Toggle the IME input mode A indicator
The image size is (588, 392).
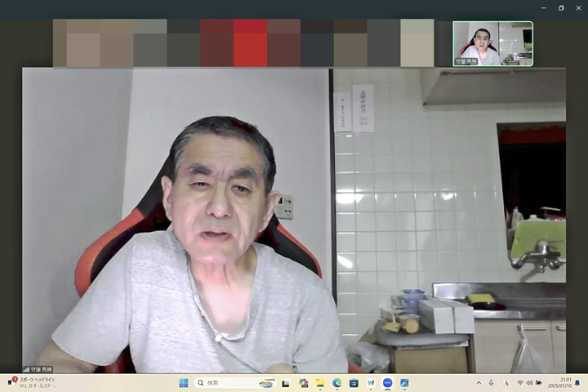pos(506,382)
